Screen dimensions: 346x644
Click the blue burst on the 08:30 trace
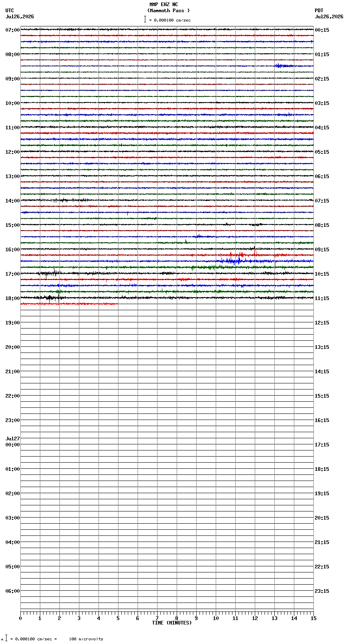click(284, 66)
